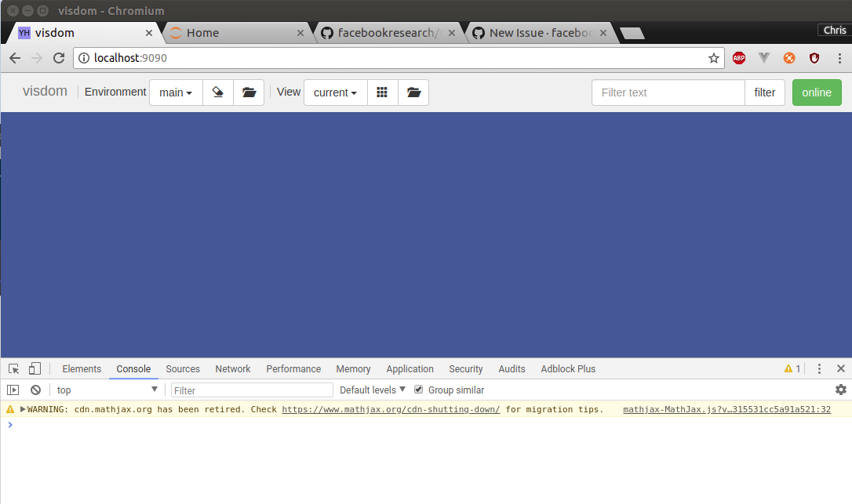This screenshot has width=852, height=504.
Task: Open DevTools settings gear
Action: click(840, 390)
